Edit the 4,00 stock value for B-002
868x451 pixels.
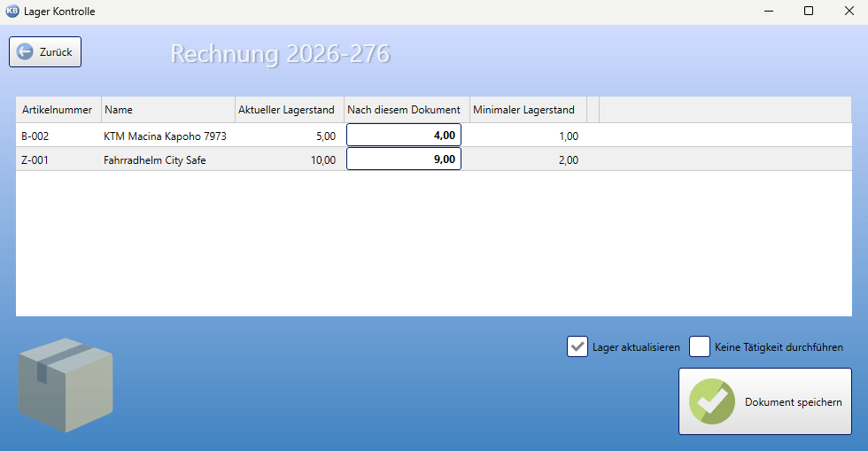404,136
